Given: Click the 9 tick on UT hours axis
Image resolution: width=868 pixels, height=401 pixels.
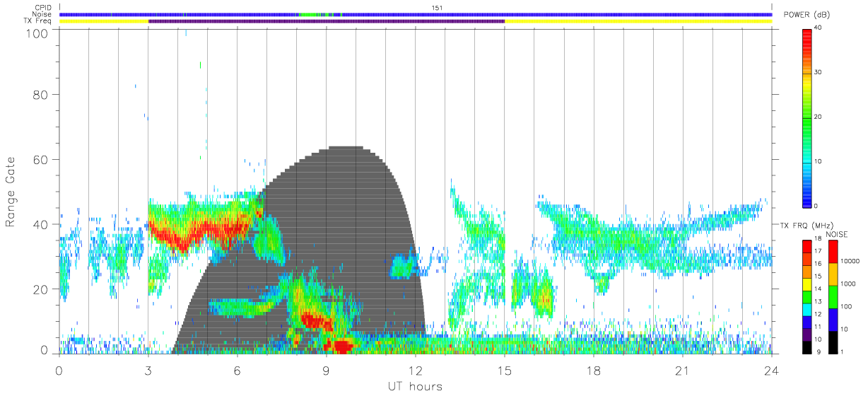Looking at the screenshot, I should tap(327, 371).
